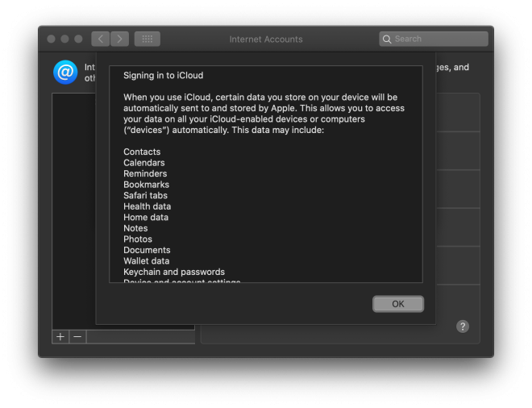The image size is (532, 408).
Task: Click the "Calendars" line in the list
Action: click(x=143, y=163)
